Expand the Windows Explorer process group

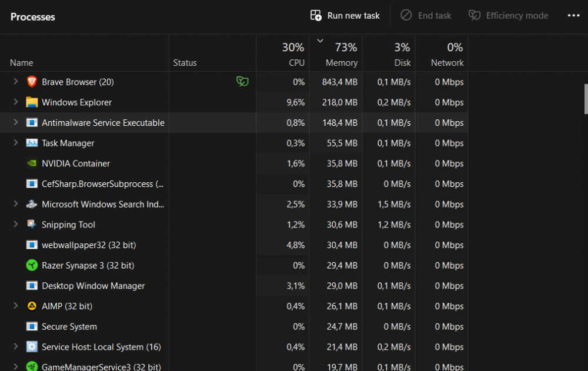[x=15, y=102]
